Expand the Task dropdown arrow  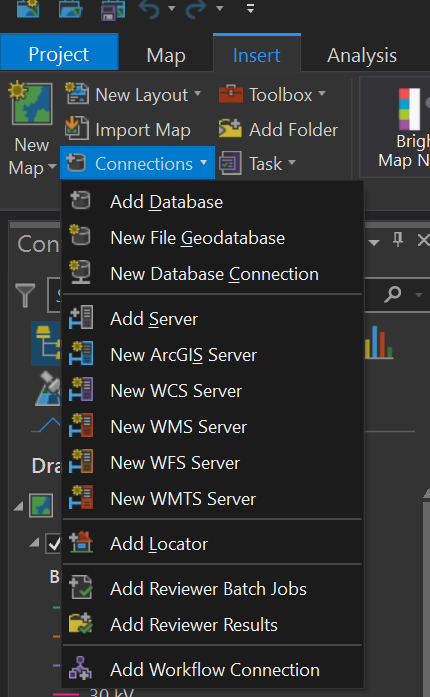[x=292, y=163]
